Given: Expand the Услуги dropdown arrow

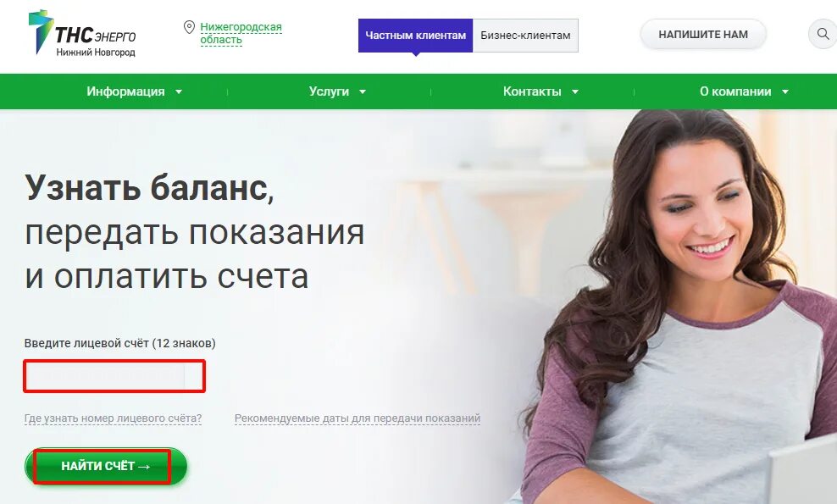Looking at the screenshot, I should pyautogui.click(x=363, y=91).
